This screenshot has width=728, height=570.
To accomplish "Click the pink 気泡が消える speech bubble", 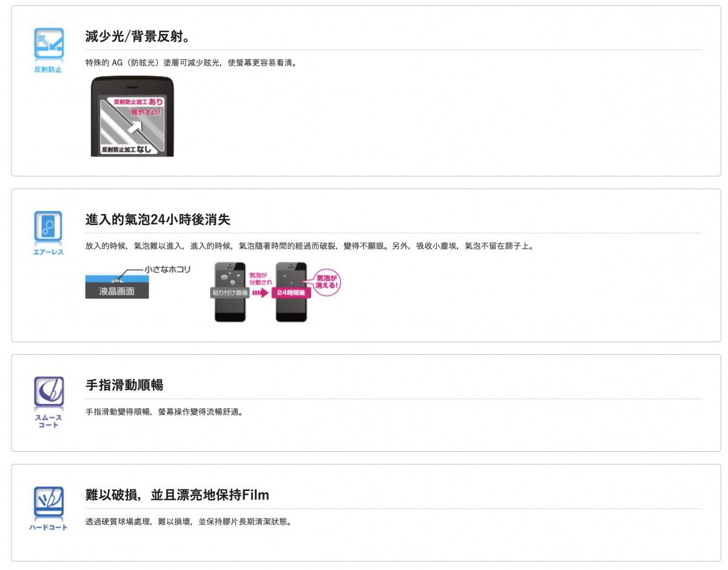I will (x=328, y=281).
